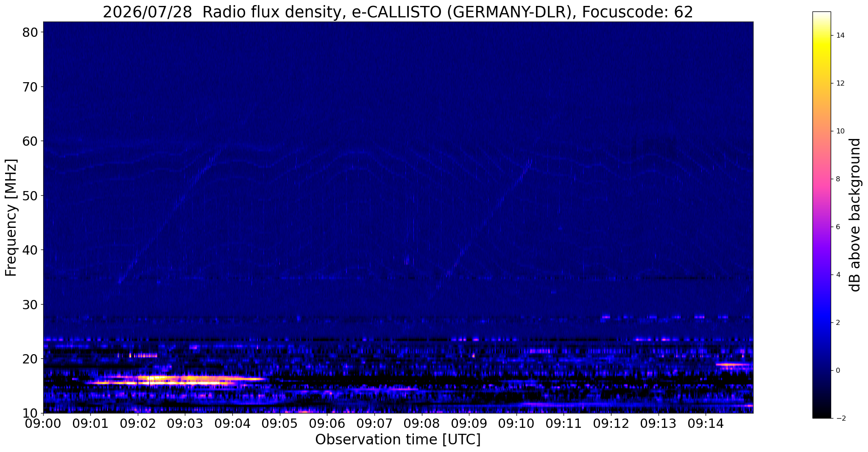
Task: Click the plot title text
Action: coord(398,11)
